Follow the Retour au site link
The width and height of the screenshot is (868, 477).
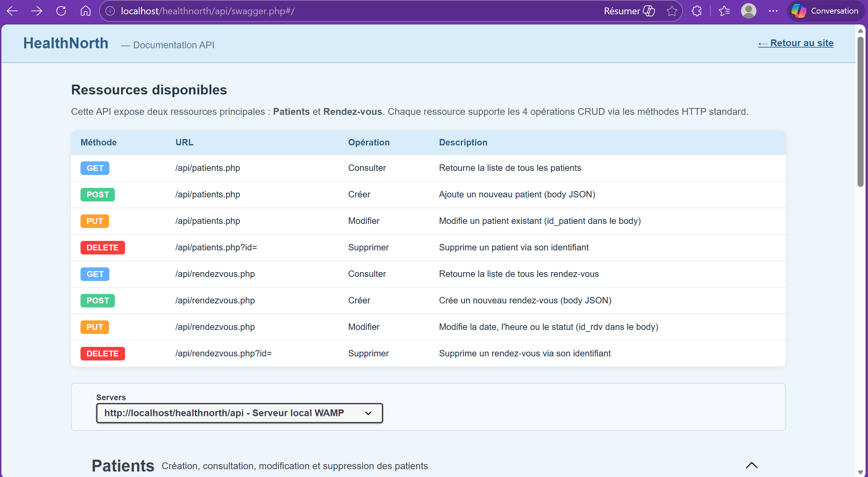pos(796,43)
